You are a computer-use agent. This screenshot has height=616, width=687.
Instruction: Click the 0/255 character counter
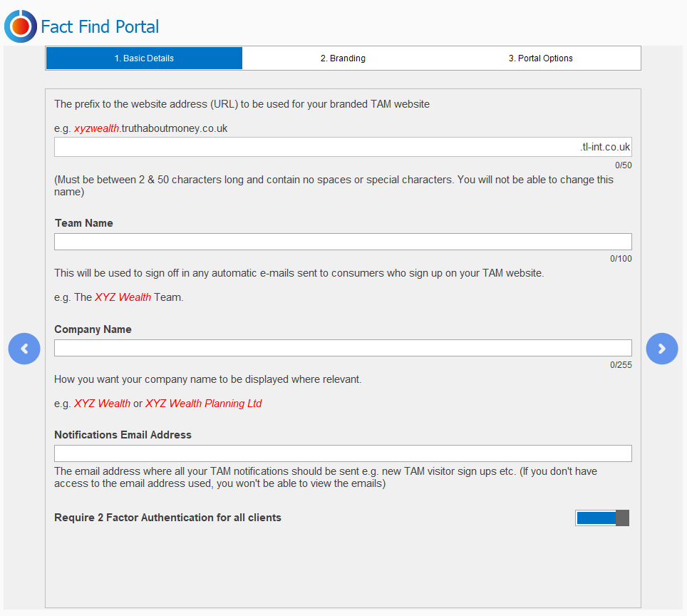click(x=621, y=365)
